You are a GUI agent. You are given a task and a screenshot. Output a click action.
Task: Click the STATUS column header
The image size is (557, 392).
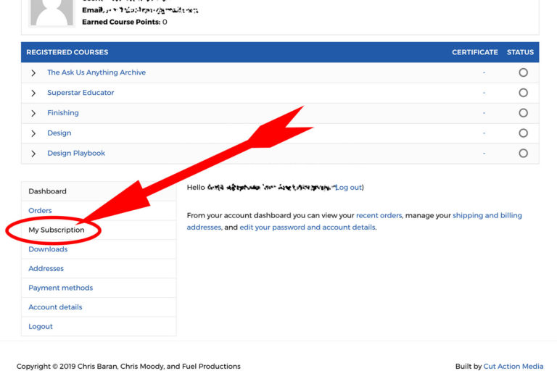(520, 52)
